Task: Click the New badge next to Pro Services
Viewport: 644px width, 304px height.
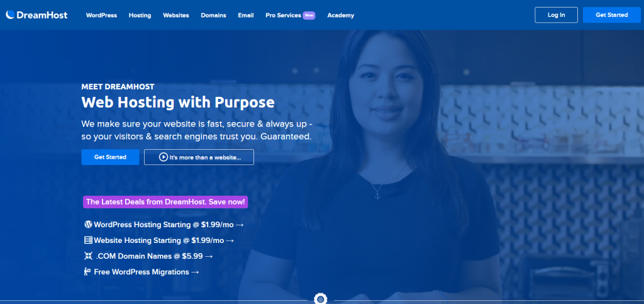Action: 309,15
